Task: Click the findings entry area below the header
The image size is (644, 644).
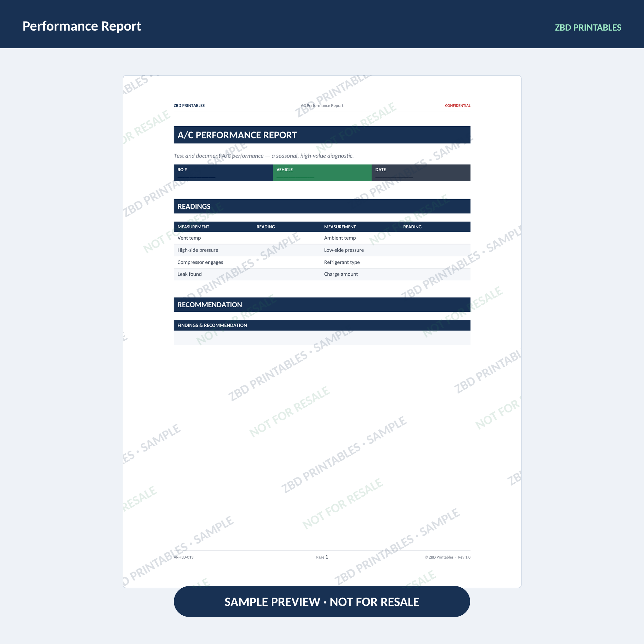Action: click(x=322, y=338)
